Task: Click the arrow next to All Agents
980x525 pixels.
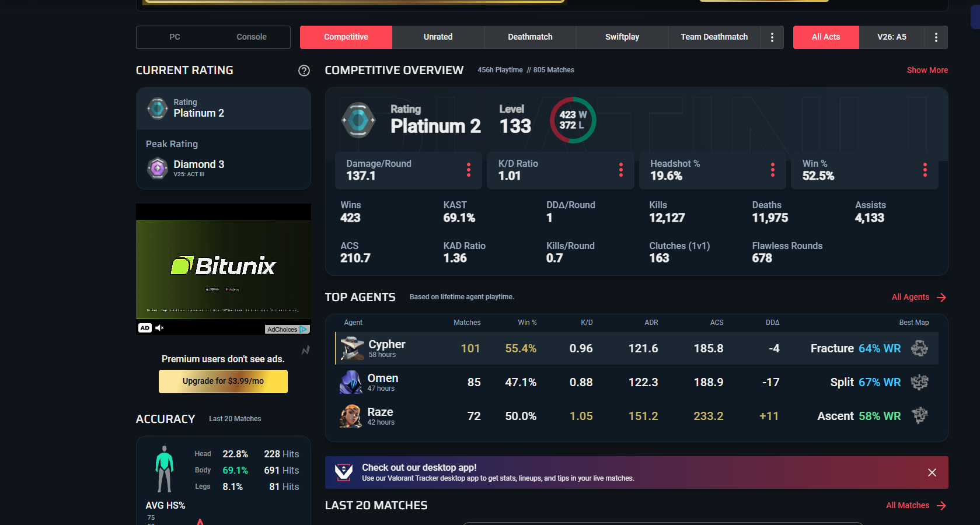Action: tap(941, 297)
